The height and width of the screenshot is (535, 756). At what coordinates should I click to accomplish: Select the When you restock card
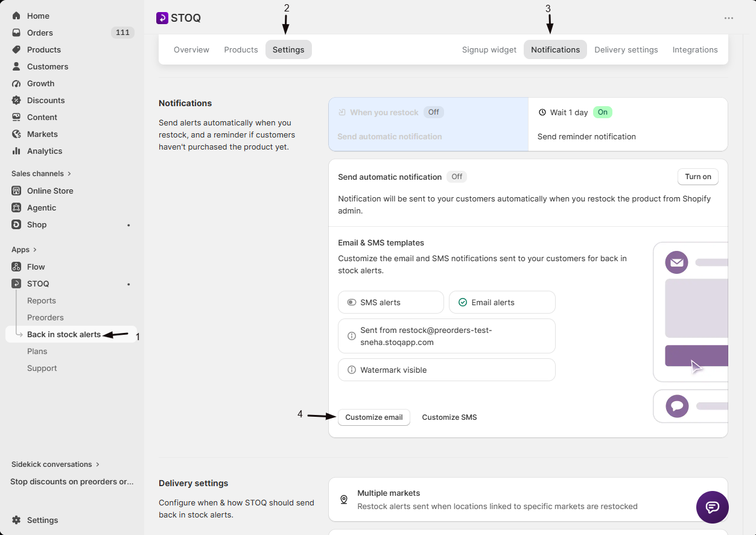[428, 124]
